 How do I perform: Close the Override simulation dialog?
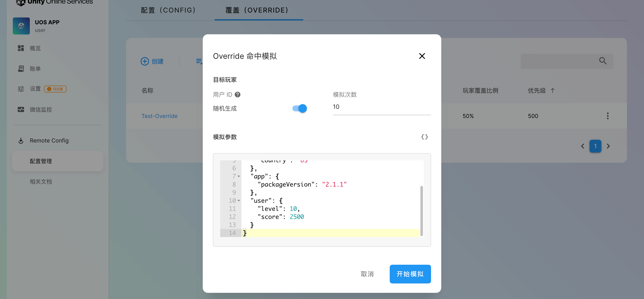pos(422,56)
